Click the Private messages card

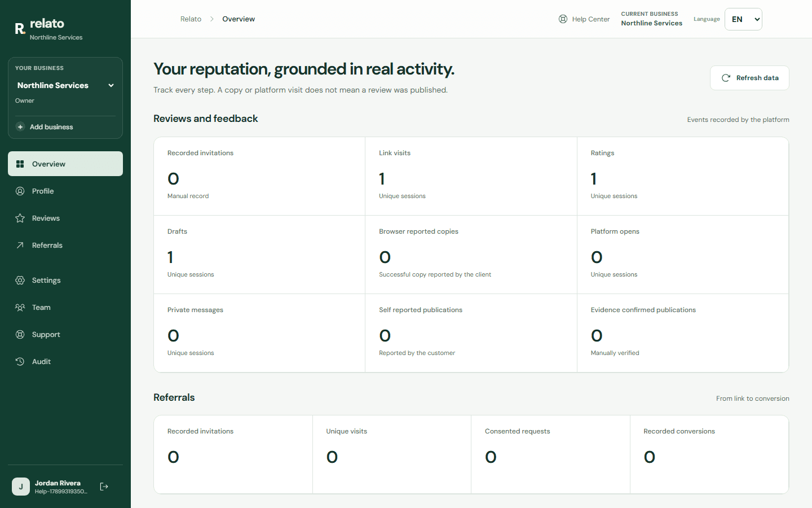click(259, 333)
